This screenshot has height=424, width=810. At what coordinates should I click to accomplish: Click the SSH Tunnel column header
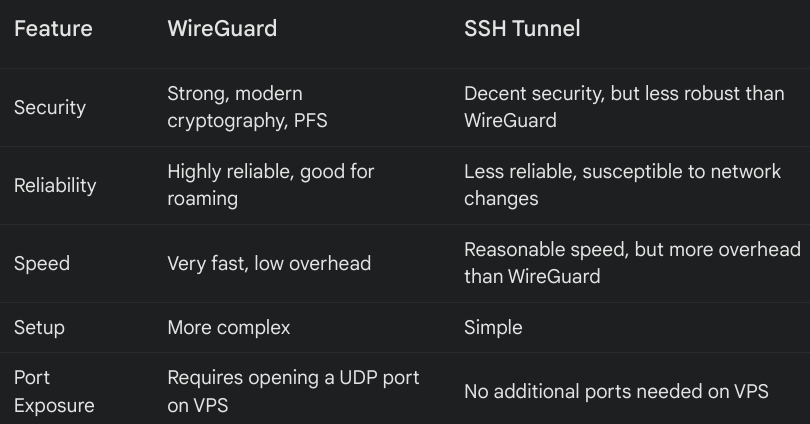[522, 29]
